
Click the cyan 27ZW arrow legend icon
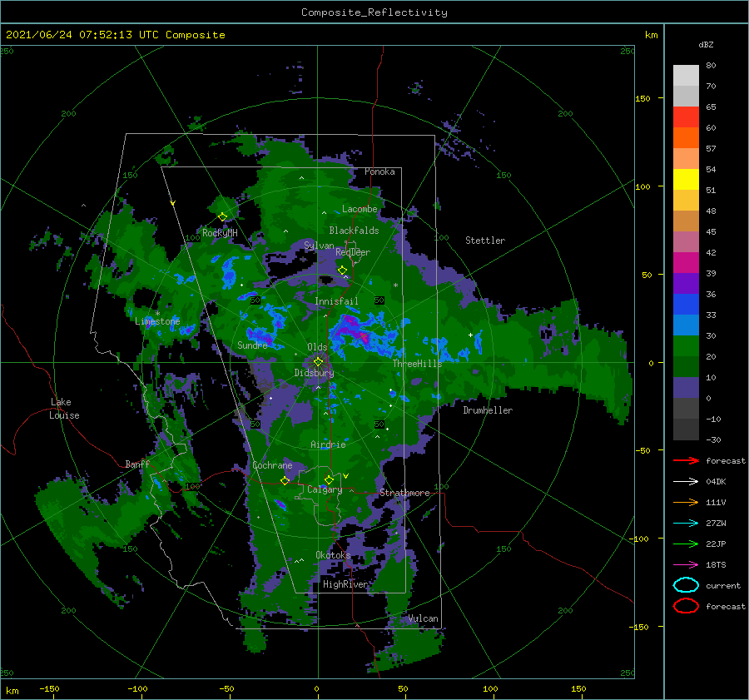tap(686, 524)
